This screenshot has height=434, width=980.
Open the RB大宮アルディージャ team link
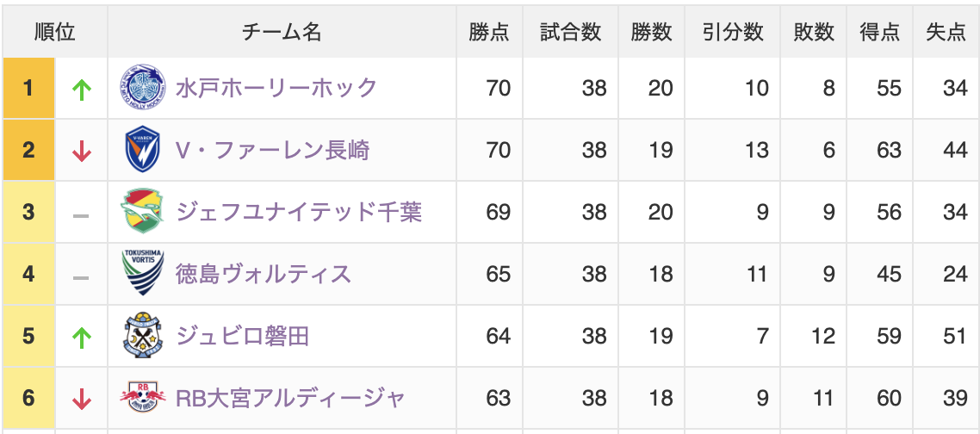point(290,398)
